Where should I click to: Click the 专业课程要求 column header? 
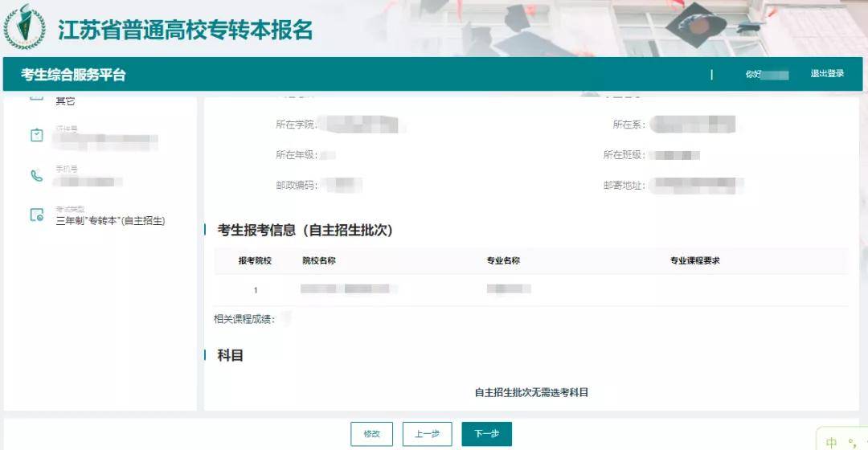click(694, 261)
